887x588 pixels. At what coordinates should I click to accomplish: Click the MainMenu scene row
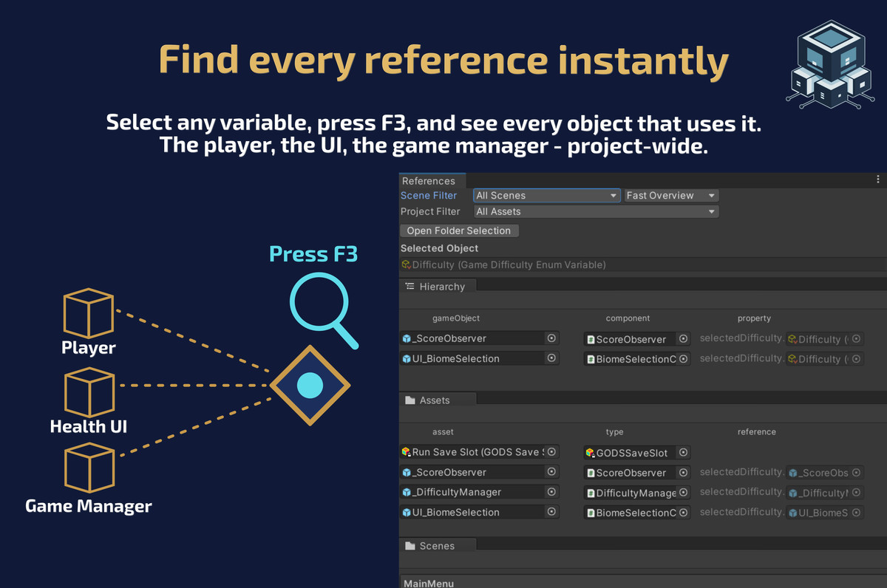coord(643,582)
